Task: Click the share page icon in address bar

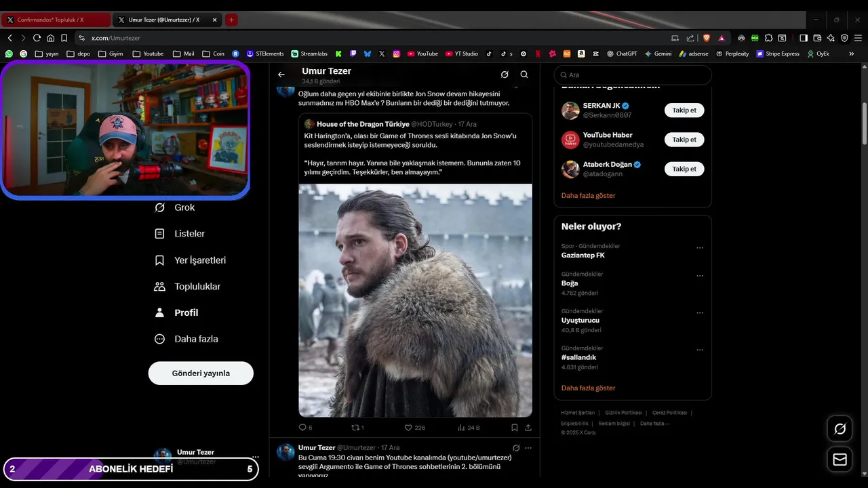Action: (x=690, y=38)
